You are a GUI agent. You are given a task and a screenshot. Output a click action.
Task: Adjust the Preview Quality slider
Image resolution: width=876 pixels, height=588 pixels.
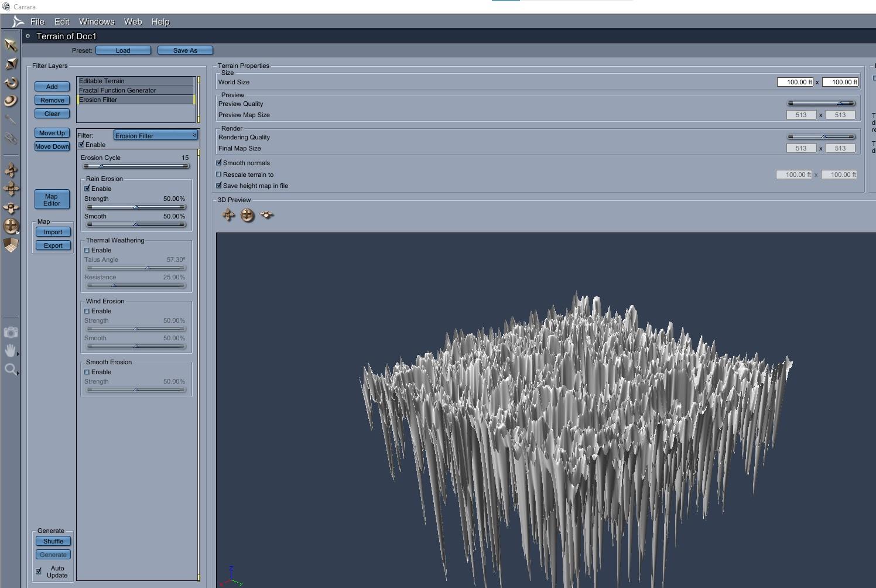821,104
